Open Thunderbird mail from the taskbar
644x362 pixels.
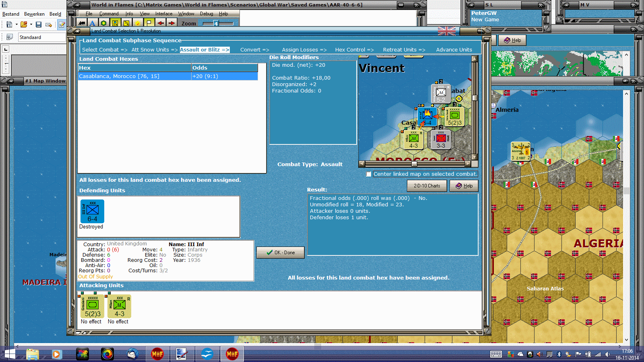(x=132, y=354)
